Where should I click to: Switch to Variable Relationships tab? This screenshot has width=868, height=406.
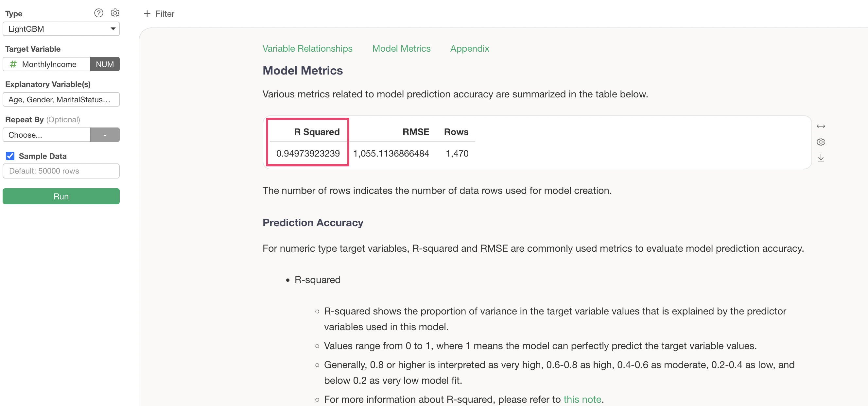[x=307, y=48]
